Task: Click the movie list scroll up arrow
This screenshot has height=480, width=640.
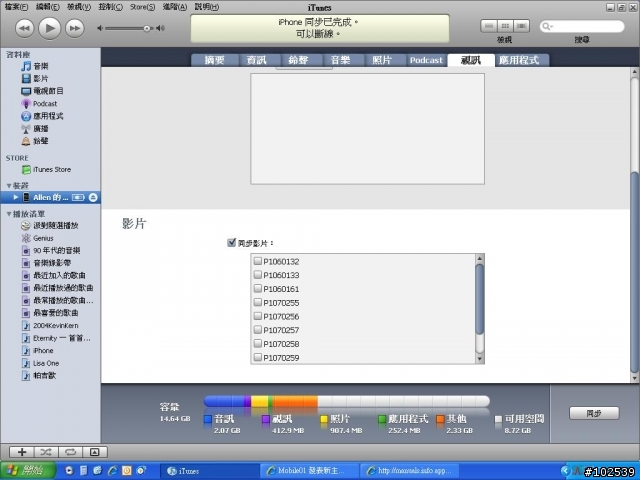Action: pos(480,258)
